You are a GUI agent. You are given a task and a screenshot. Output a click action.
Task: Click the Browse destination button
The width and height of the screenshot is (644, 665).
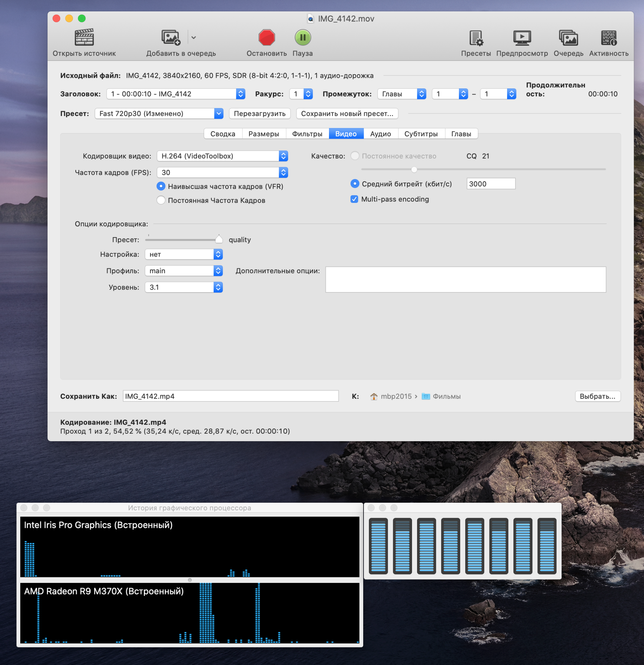coord(597,396)
